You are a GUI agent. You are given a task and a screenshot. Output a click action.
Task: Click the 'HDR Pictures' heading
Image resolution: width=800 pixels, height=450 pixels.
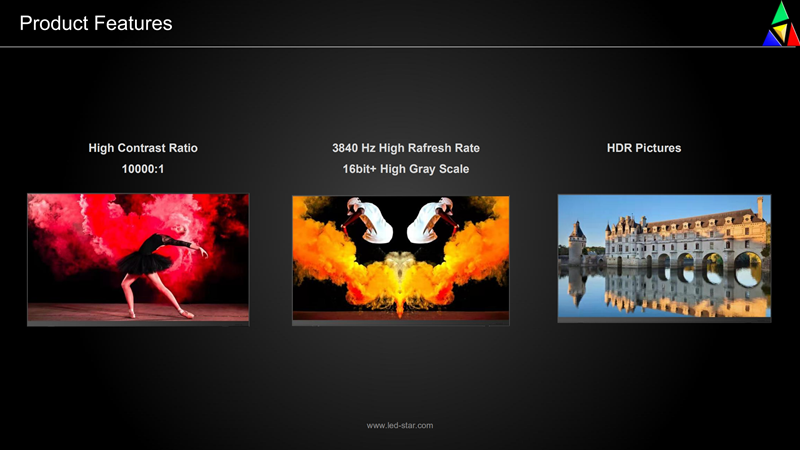[644, 148]
